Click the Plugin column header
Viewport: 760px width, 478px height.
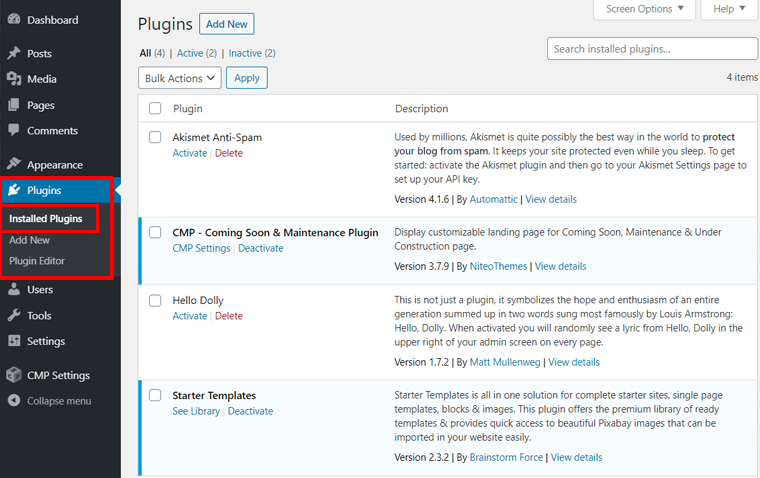click(x=188, y=109)
